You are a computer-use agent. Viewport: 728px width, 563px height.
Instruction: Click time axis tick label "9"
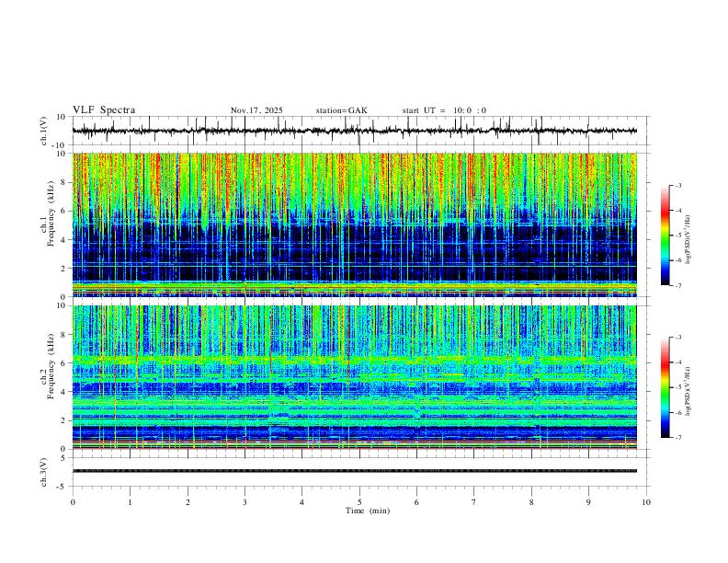(588, 502)
